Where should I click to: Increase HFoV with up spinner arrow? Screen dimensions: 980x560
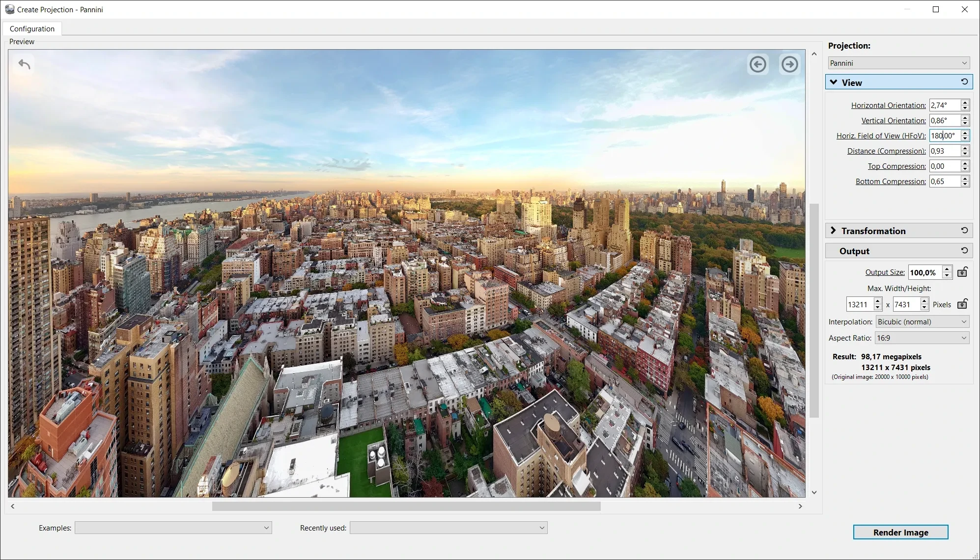point(965,133)
